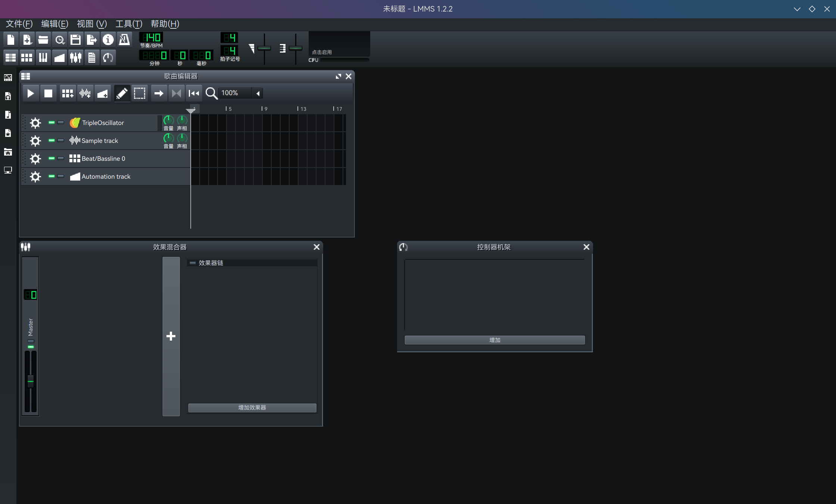Click the edit mode selection tool icon
Viewport: 836px width, 504px height.
[x=140, y=93]
